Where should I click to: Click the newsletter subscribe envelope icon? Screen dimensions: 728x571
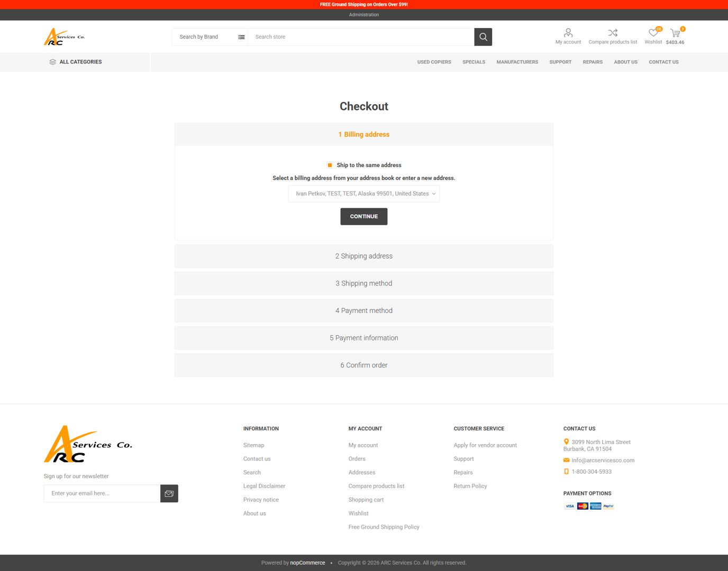point(169,493)
